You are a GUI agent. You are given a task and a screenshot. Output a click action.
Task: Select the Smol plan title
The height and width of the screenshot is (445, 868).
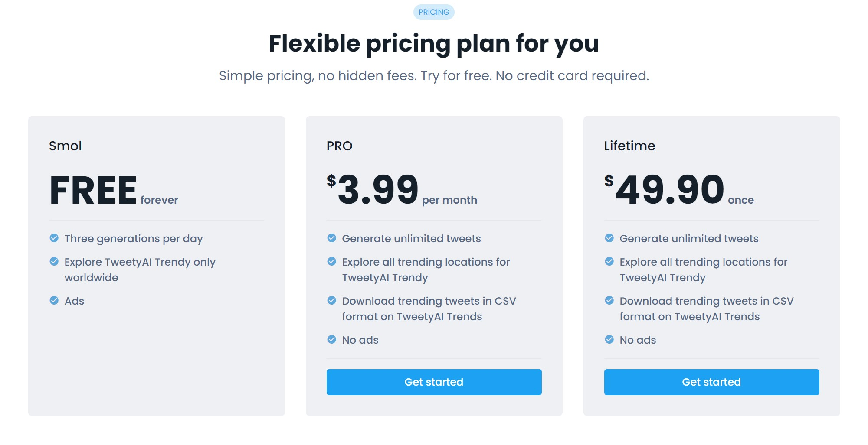tap(66, 146)
